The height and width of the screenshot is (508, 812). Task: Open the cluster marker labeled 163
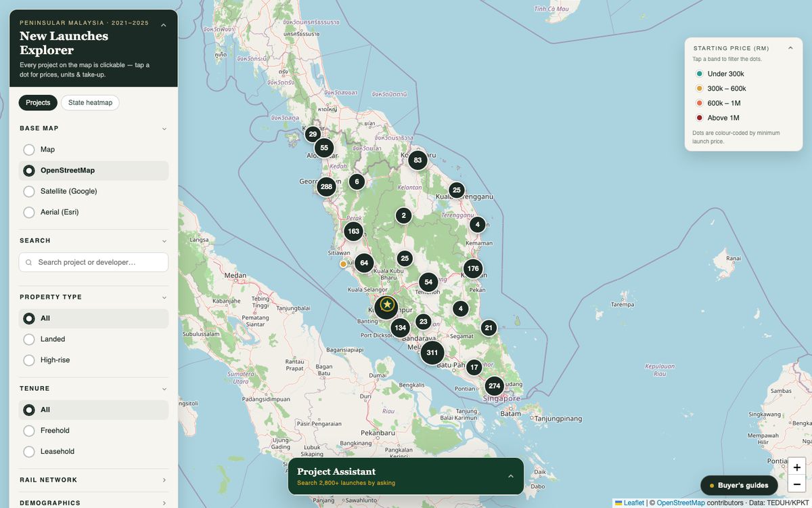(353, 231)
